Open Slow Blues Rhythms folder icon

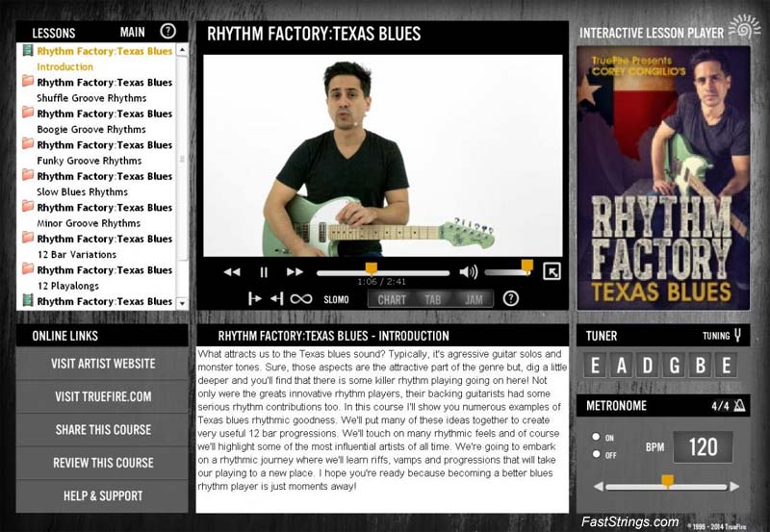(28, 175)
